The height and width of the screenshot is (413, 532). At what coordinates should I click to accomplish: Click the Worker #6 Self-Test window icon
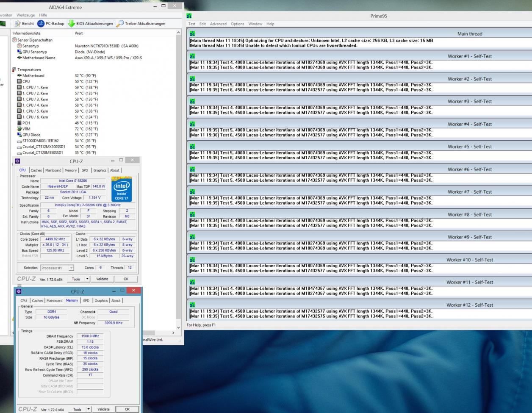pos(192,169)
